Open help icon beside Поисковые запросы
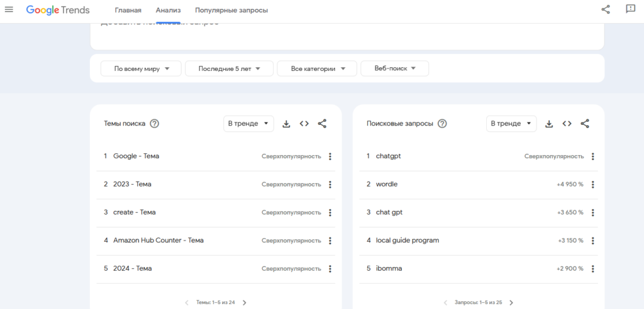This screenshot has width=644, height=309. 442,124
